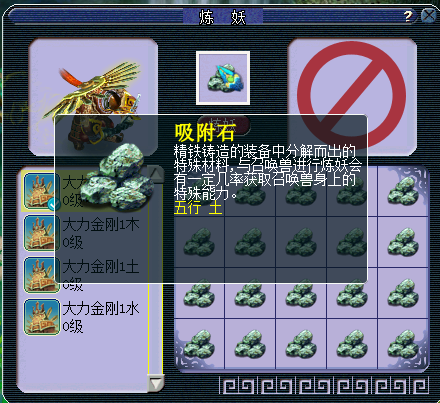Pick the middle 吸附石 in the bottom row
Image resolution: width=440 pixels, height=403 pixels.
pos(301,344)
